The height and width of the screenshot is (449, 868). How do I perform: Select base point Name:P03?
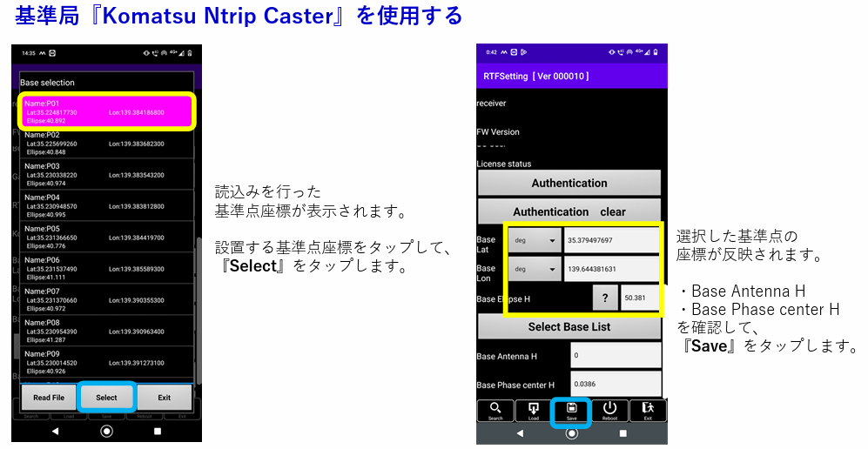click(107, 175)
